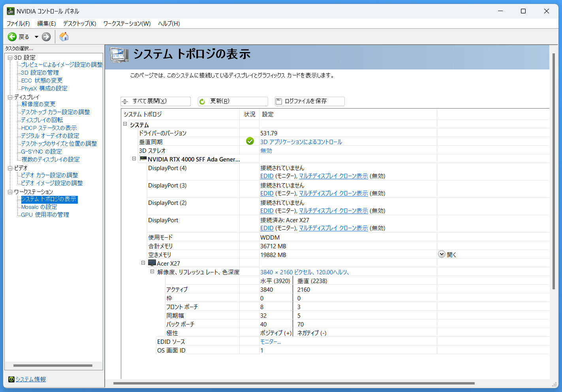Select ビデオ イメージ設定の調整
Viewport: 562px width, 392px height.
52,183
